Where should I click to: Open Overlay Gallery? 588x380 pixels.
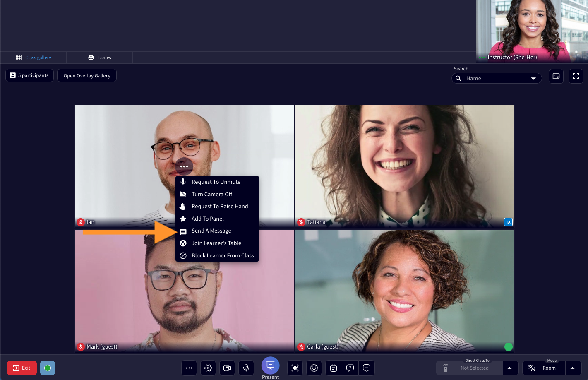coord(86,75)
